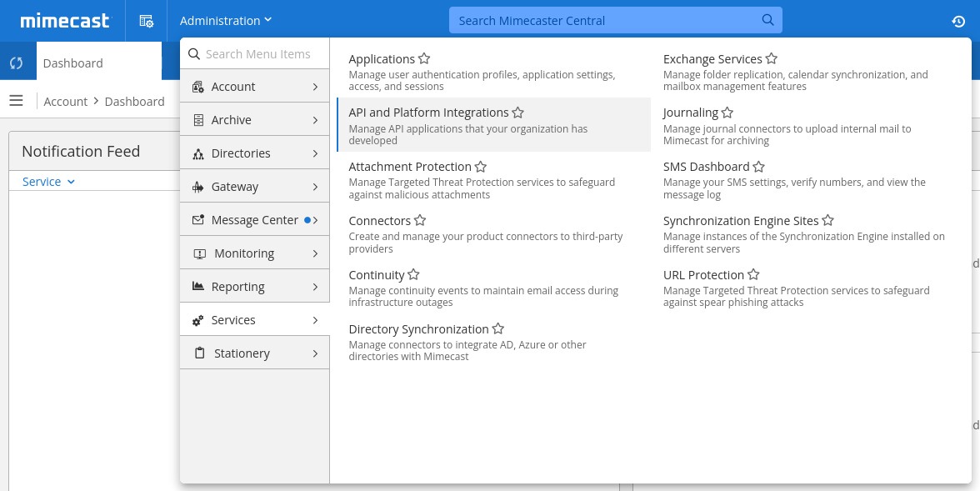Select the Monitoring menu category
Screen dimensions: 980x491
[254, 253]
